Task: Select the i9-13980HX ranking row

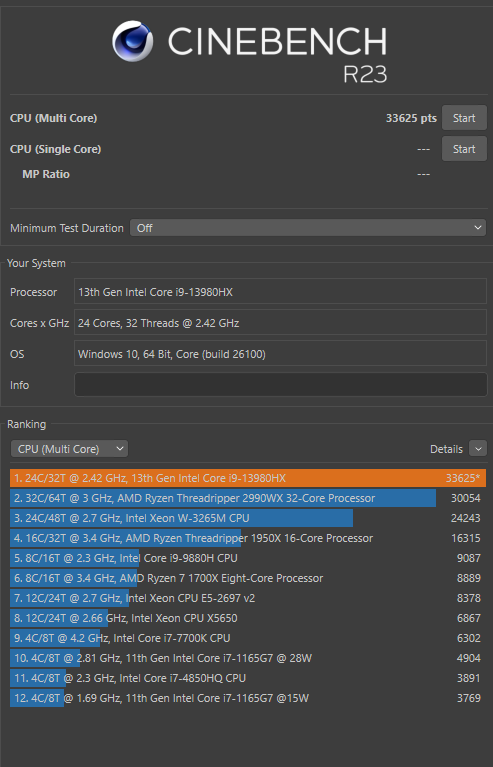Action: coord(248,478)
